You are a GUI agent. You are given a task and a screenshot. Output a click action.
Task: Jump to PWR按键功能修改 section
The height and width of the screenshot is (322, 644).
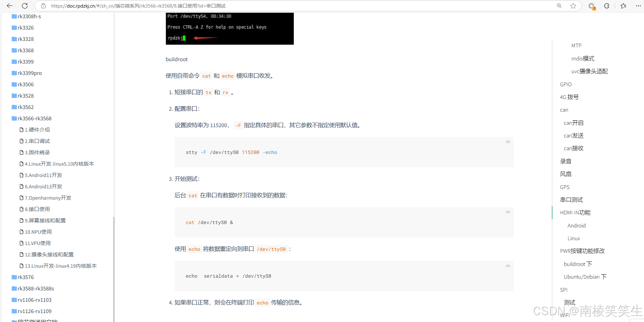[x=582, y=251]
